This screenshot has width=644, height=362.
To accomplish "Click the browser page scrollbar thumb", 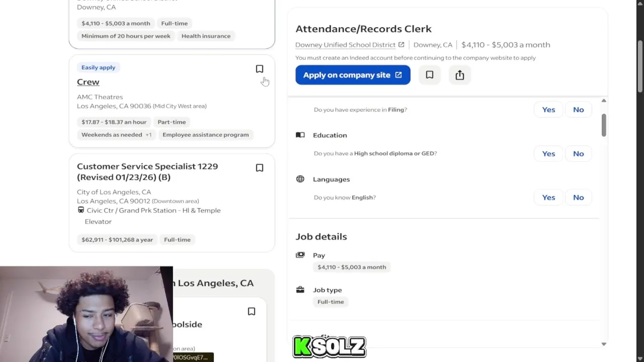I will coord(640,65).
